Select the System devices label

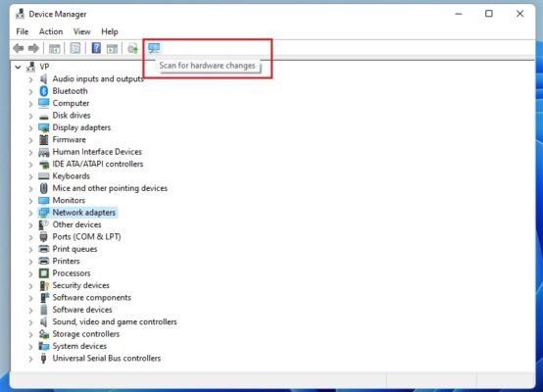[x=79, y=346]
